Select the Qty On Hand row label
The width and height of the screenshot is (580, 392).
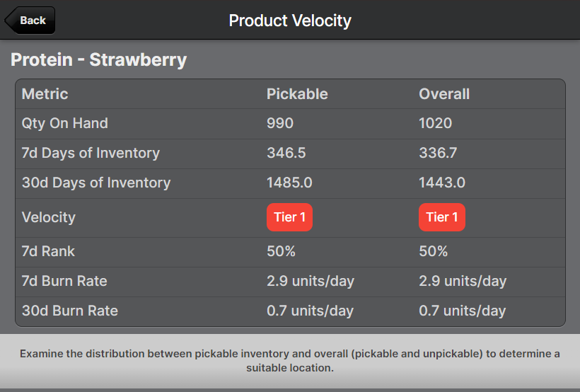[x=65, y=123]
